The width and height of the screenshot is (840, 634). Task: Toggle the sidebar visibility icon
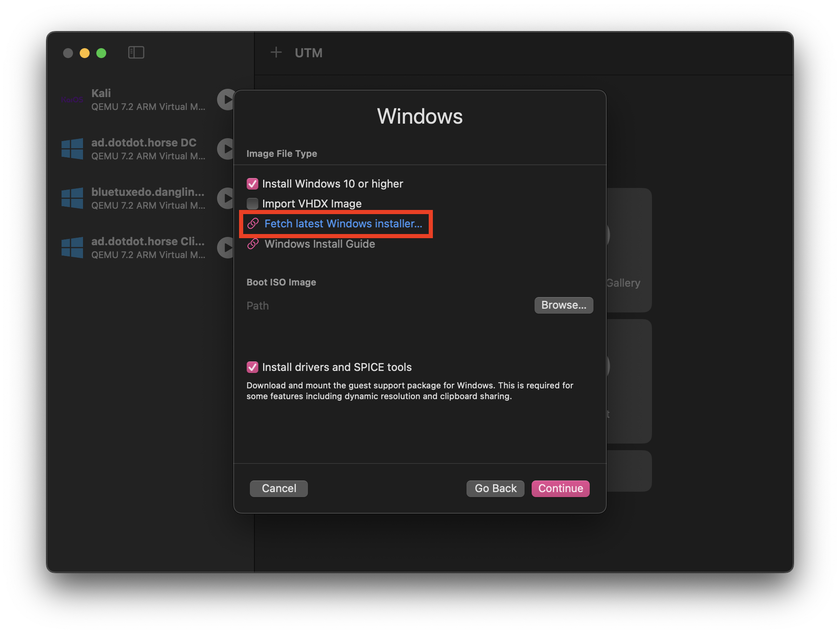(x=136, y=53)
